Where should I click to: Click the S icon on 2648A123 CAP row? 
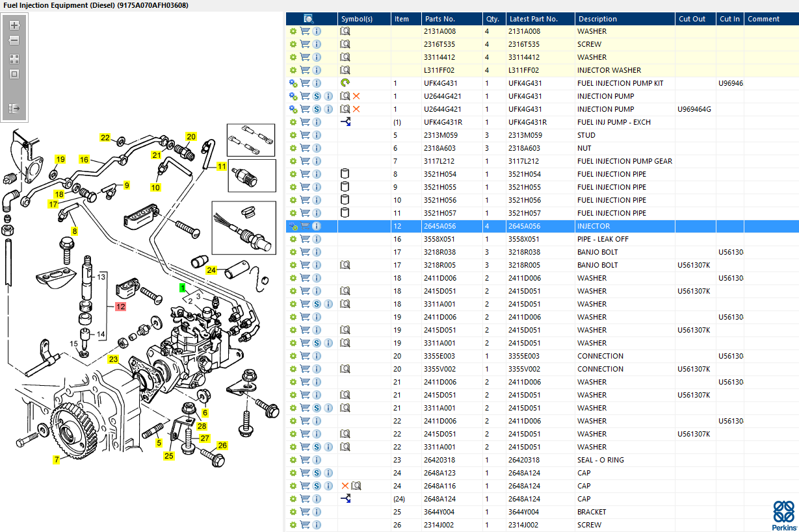point(317,473)
